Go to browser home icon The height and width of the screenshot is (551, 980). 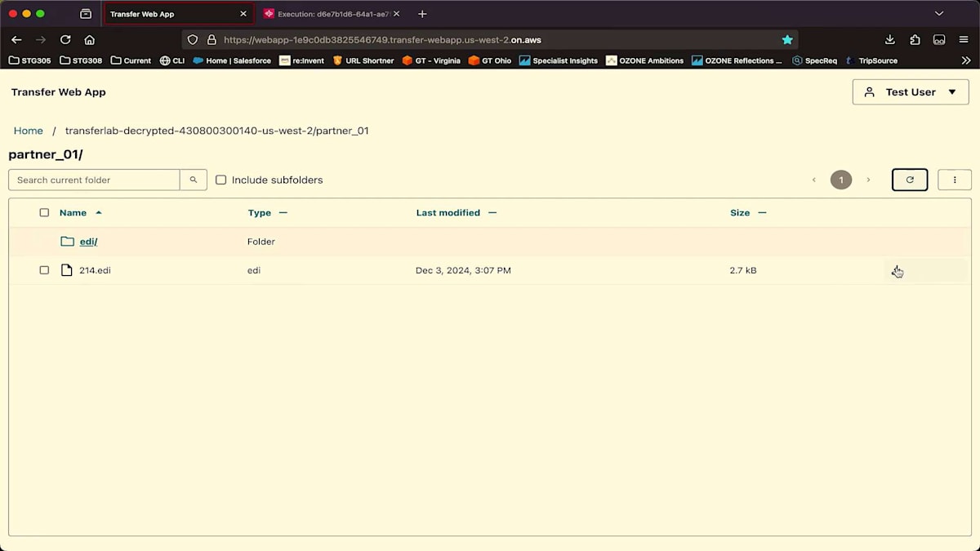point(90,39)
